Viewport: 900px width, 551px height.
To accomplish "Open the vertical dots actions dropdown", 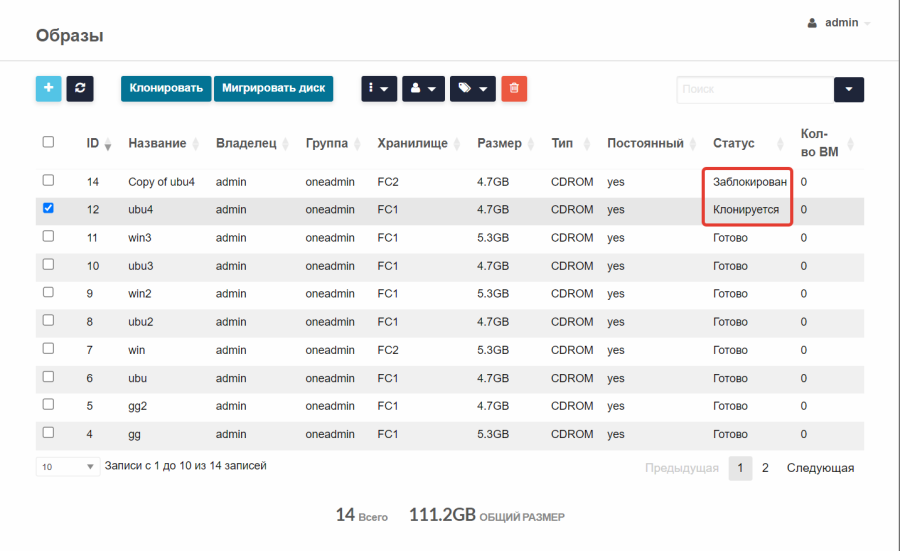I will (x=379, y=88).
